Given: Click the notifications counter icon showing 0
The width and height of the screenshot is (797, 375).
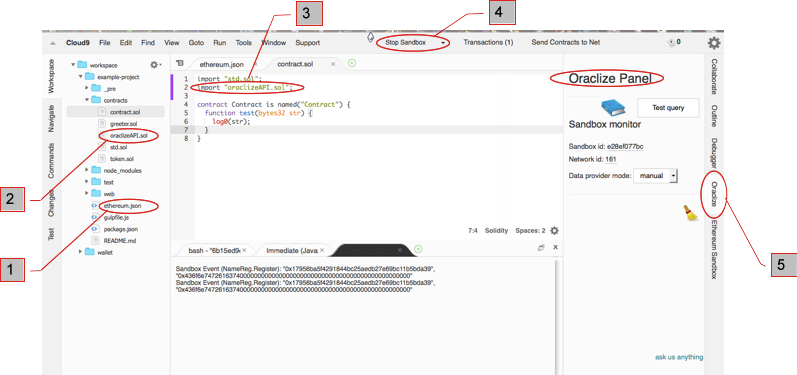Looking at the screenshot, I should (x=673, y=43).
